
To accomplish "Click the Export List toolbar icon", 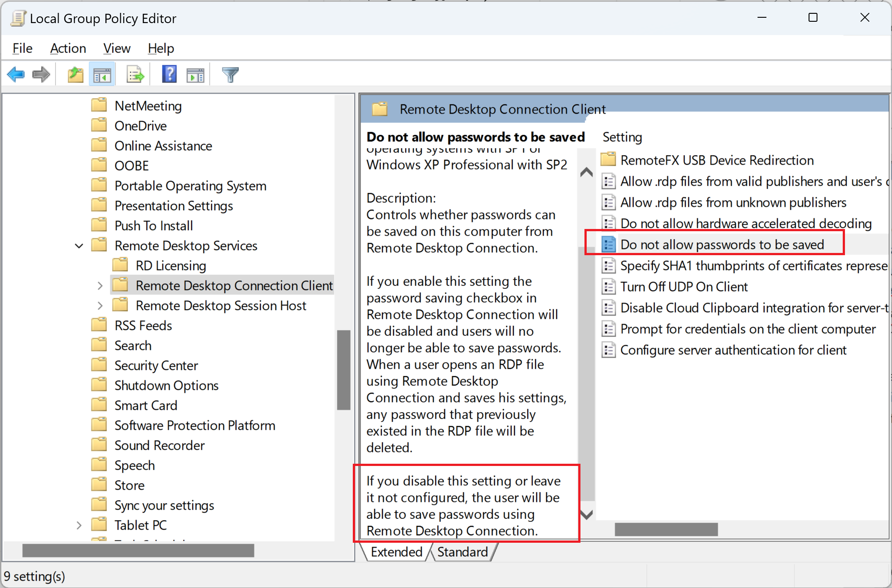I will 135,74.
